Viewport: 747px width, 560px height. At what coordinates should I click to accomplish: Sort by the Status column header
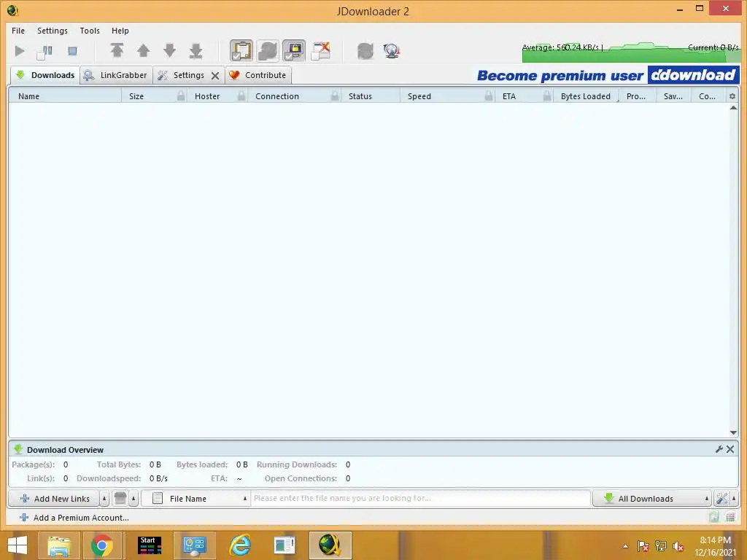pos(371,96)
